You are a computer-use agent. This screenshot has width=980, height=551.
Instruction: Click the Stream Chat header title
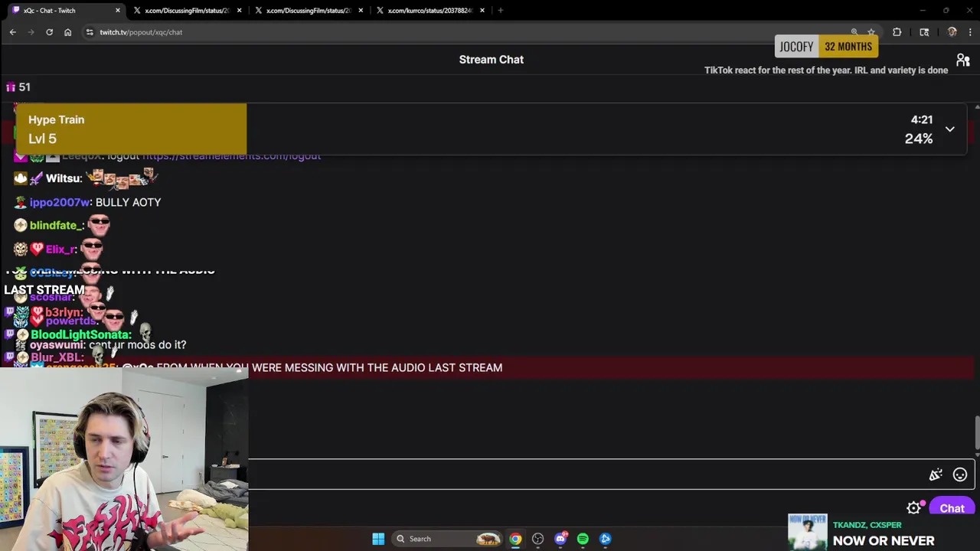491,60
